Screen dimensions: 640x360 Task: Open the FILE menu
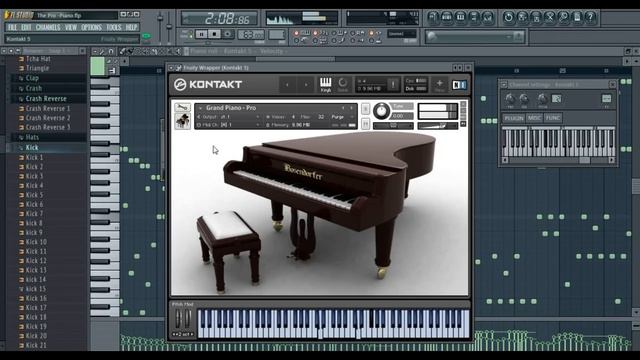pyautogui.click(x=12, y=27)
